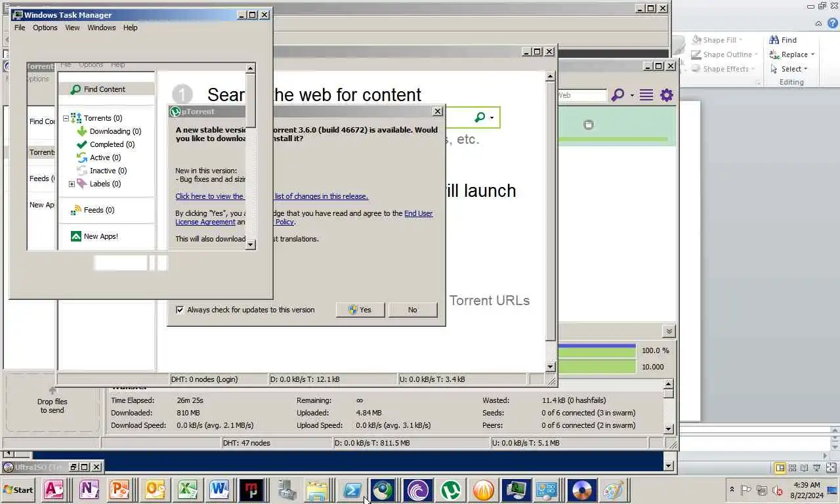
Task: Show hidden system tray icons
Action: 732,490
